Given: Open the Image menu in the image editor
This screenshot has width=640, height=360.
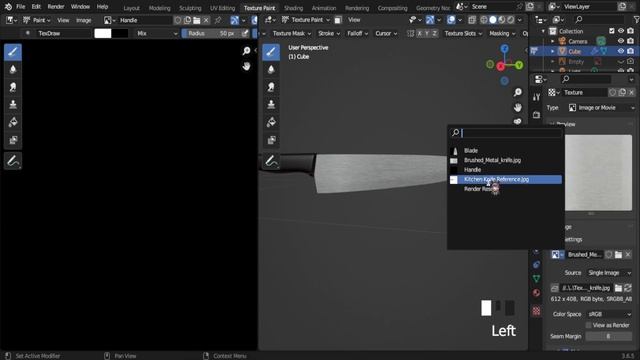Looking at the screenshot, I should [84, 20].
